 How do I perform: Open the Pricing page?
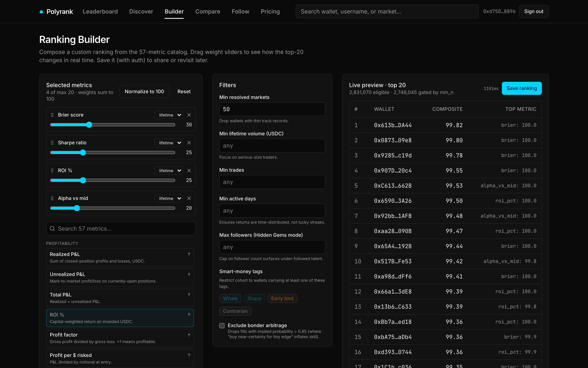[x=270, y=11]
